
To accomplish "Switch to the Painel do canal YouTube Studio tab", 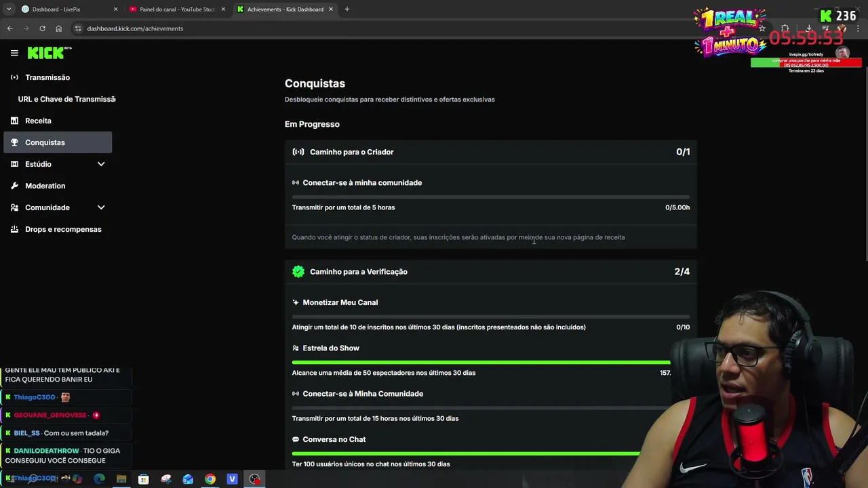I will 176,9.
